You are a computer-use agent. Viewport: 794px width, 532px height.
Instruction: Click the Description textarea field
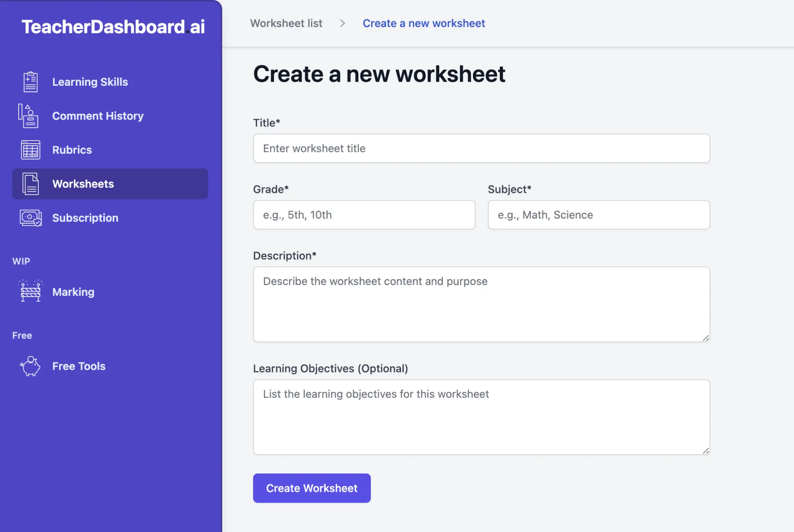[x=481, y=303]
